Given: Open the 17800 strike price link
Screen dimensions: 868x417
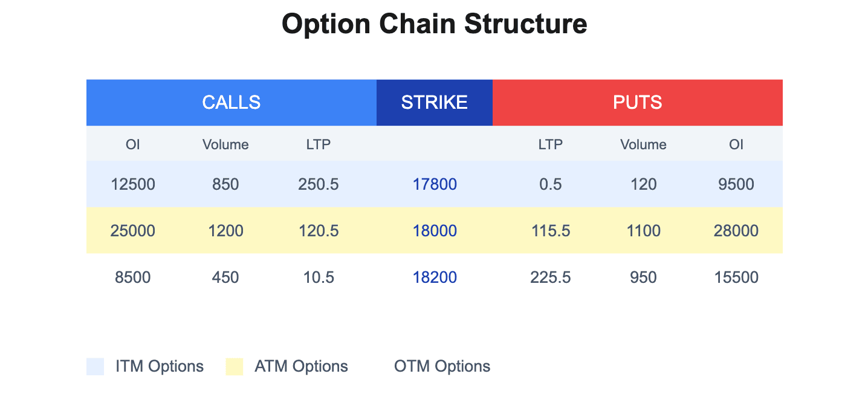Looking at the screenshot, I should tap(435, 184).
